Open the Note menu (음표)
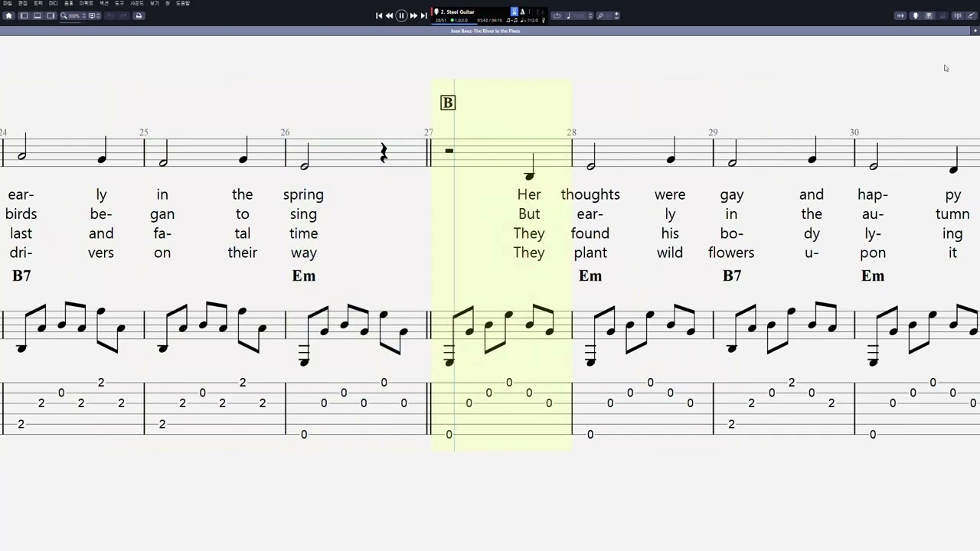 click(68, 3)
